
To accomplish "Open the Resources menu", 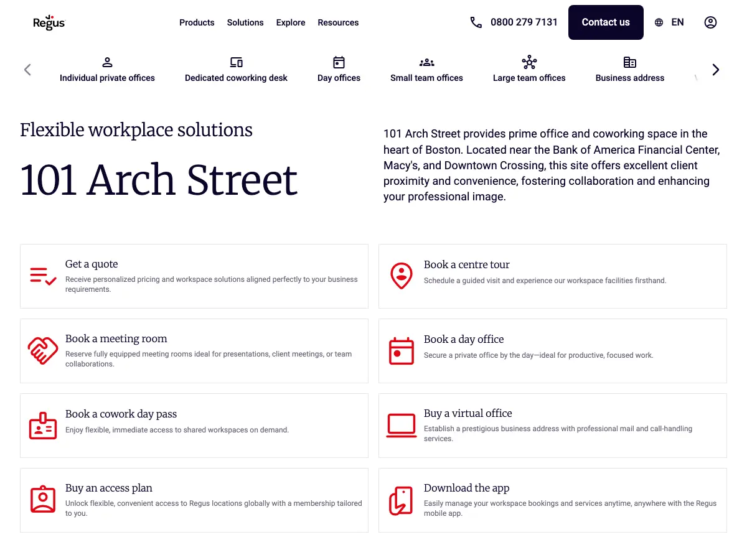I will click(338, 22).
